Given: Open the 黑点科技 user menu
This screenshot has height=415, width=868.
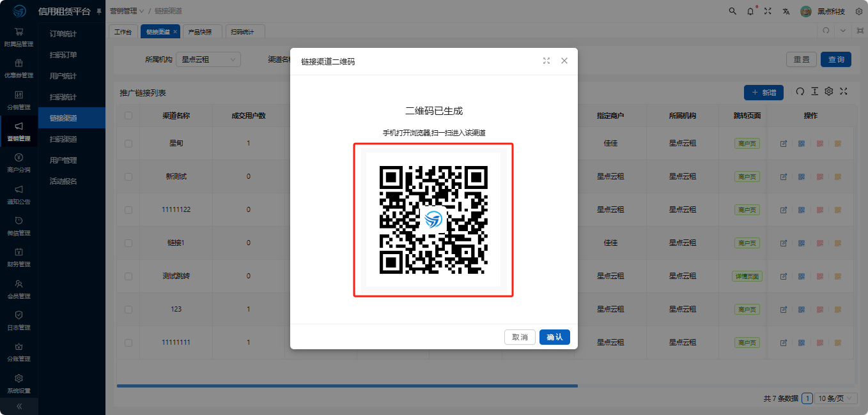Looking at the screenshot, I should pos(823,11).
